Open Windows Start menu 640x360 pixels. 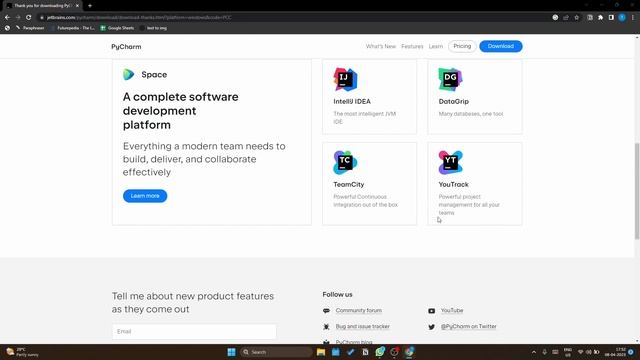(x=231, y=352)
